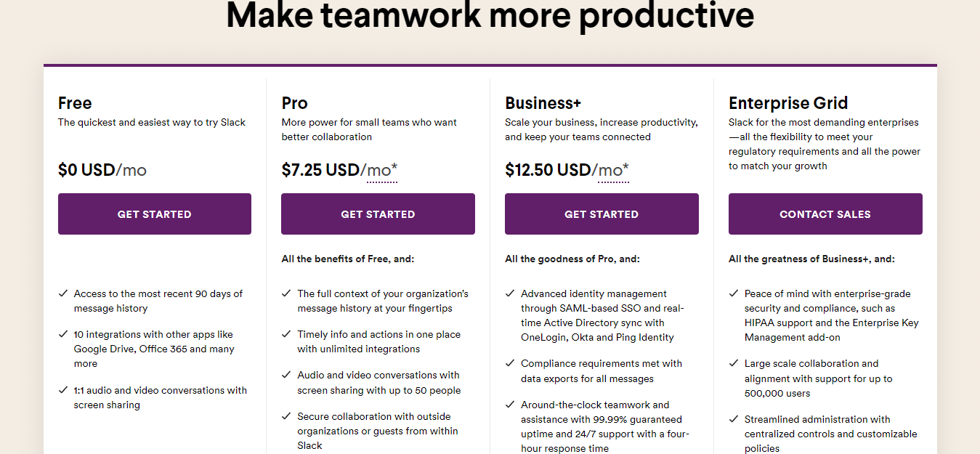Viewport: 980px width, 454px height.
Task: Click Get Started under the Pro plan
Action: tap(378, 214)
